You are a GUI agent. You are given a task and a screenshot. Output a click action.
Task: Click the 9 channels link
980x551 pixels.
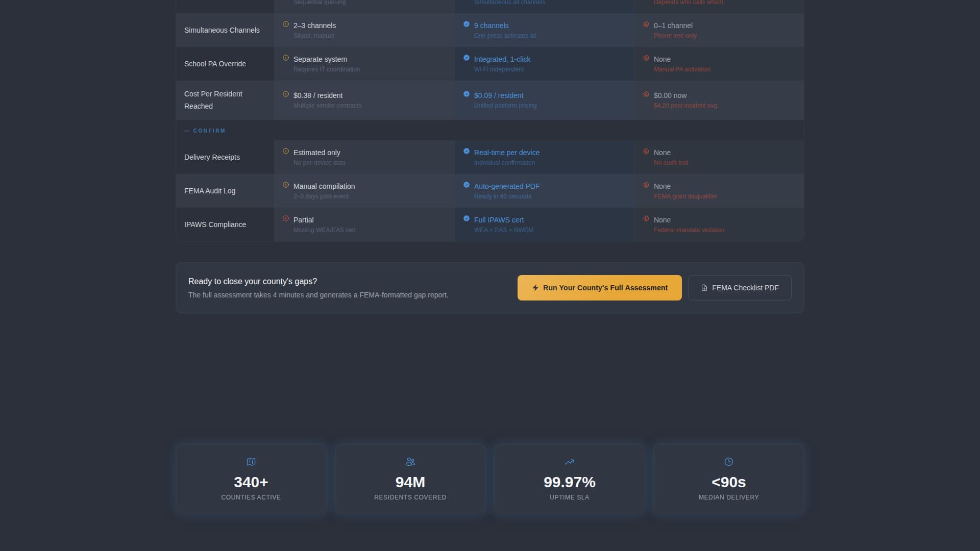(491, 25)
